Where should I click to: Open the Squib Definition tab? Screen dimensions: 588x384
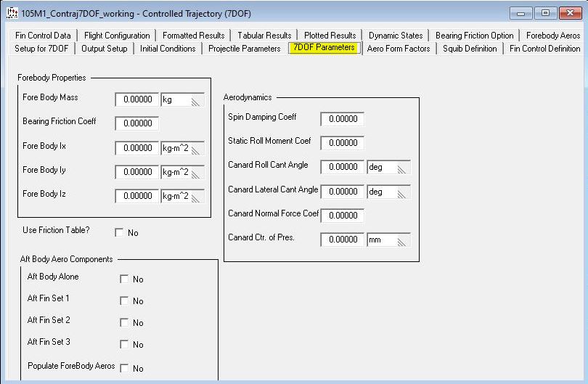tap(470, 49)
